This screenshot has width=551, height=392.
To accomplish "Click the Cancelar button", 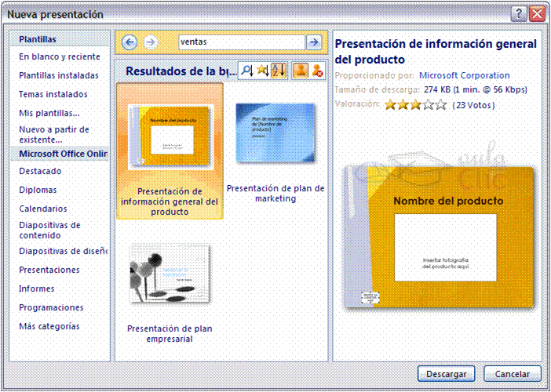I will click(512, 374).
